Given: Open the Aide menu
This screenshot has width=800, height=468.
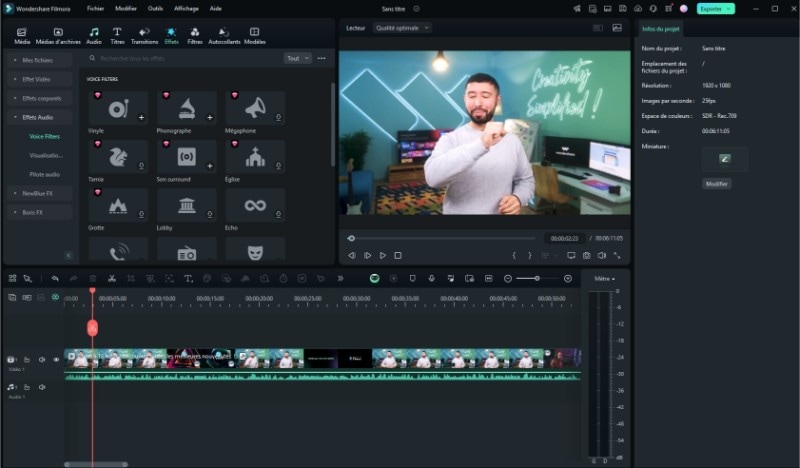Looking at the screenshot, I should (216, 9).
